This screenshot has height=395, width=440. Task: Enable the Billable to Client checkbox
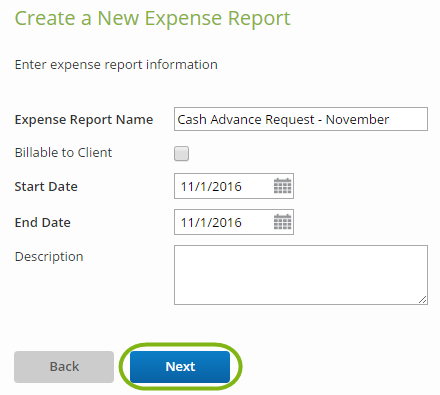(x=181, y=153)
